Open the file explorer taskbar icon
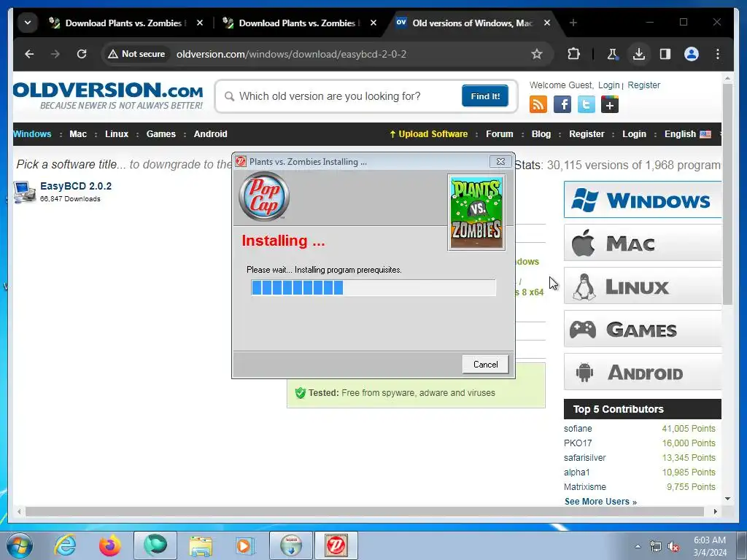The width and height of the screenshot is (747, 560). click(201, 545)
